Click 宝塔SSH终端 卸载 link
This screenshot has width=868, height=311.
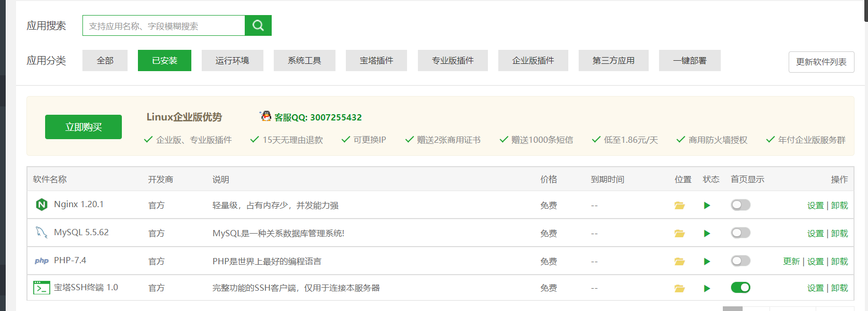tap(839, 288)
